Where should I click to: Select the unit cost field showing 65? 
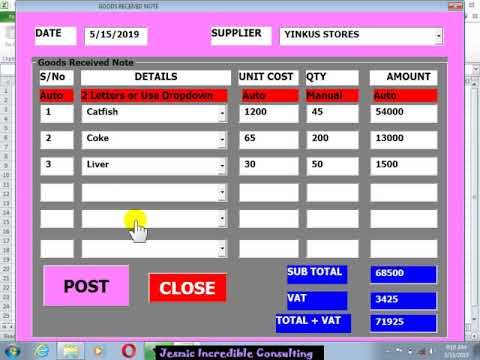click(269, 140)
